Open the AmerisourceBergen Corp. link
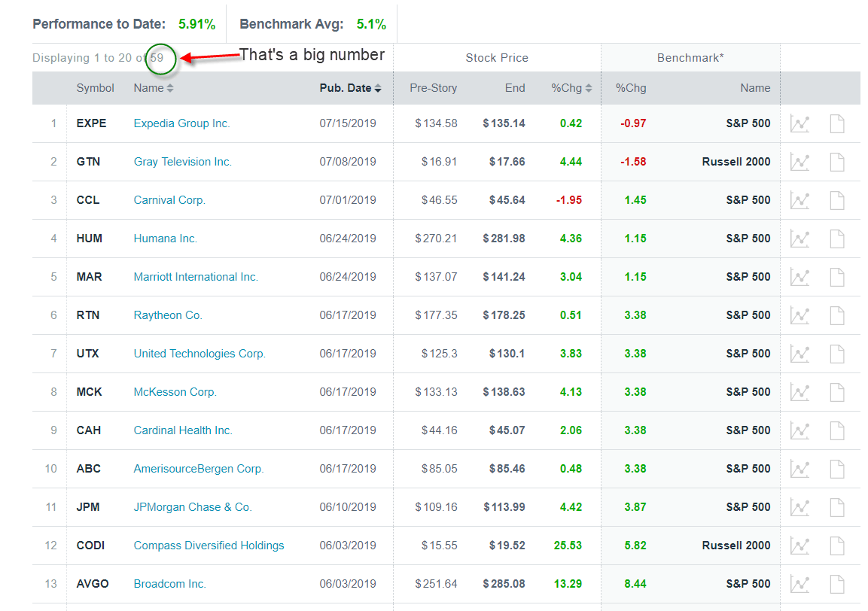The height and width of the screenshot is (611, 868). point(199,469)
